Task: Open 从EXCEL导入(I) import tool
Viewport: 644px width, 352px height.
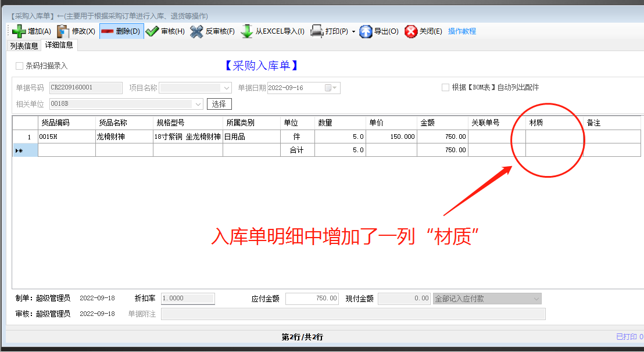Action: click(246, 31)
